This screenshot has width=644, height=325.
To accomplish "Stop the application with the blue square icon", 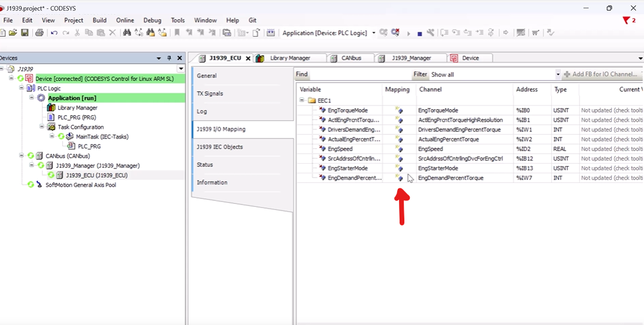I will 420,34.
